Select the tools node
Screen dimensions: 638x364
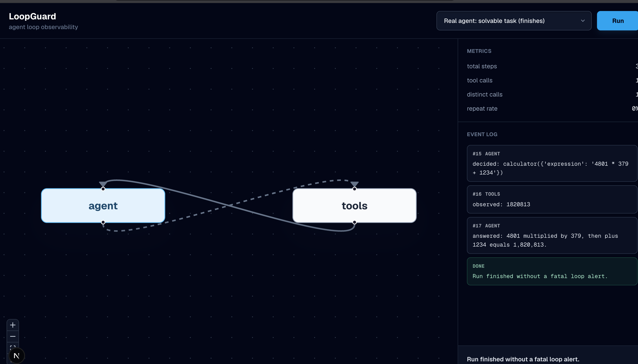click(354, 206)
